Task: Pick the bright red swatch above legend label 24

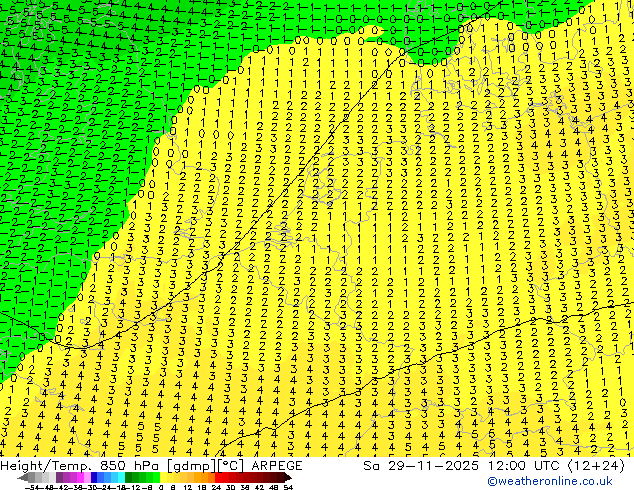Action: (218, 477)
